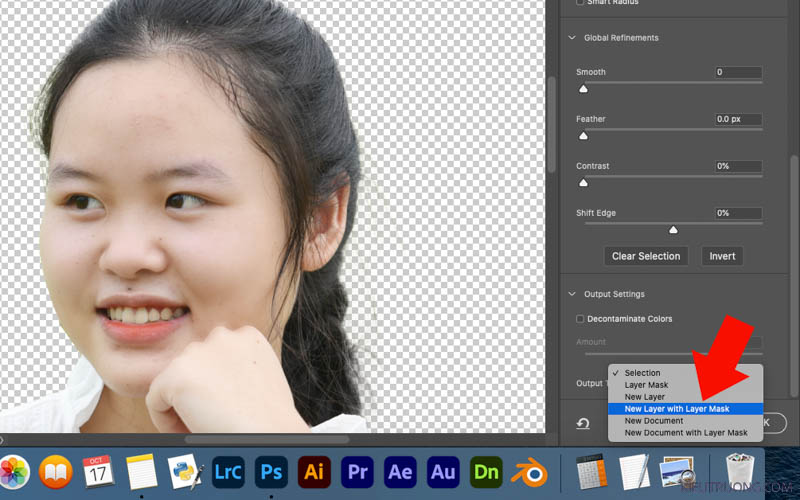Choose Selection in the Output To list
Viewport: 800px width, 500px height.
[685, 373]
